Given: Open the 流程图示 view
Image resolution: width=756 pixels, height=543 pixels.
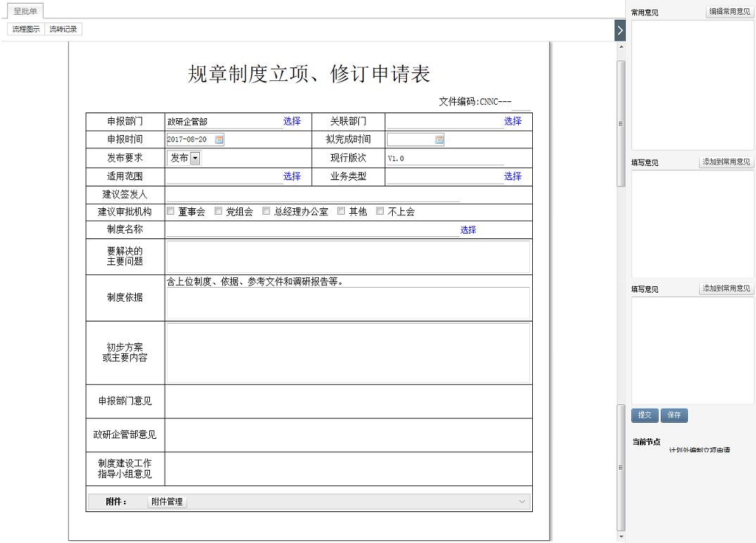Looking at the screenshot, I should coord(26,30).
